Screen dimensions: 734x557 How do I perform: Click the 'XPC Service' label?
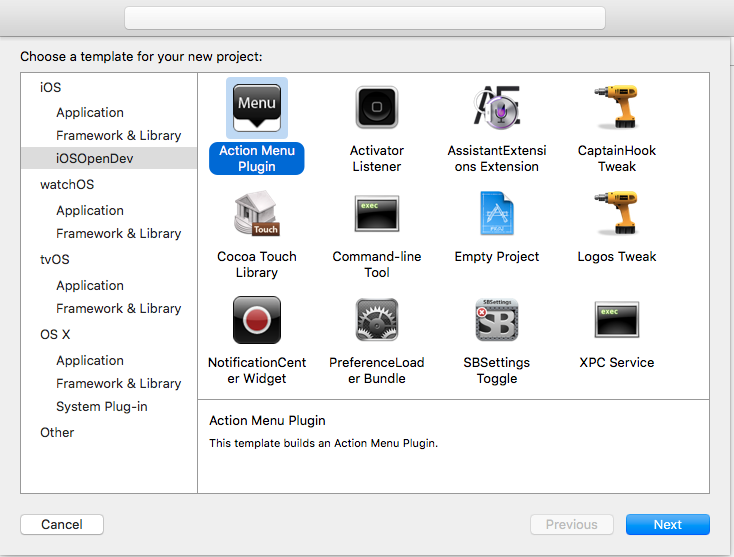point(617,362)
